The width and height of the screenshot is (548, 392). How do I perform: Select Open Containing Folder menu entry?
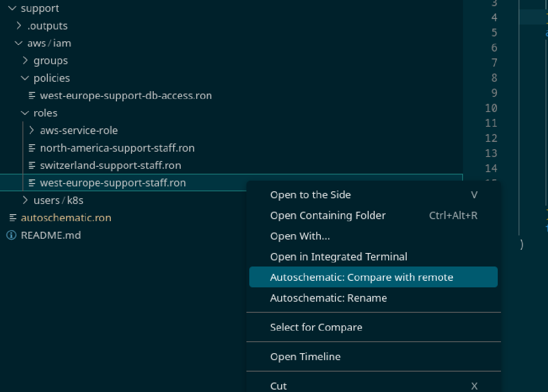click(328, 215)
